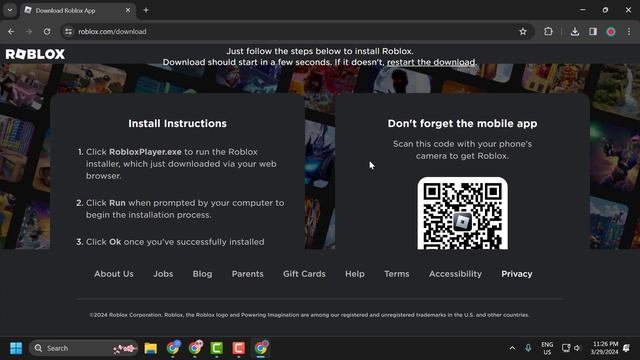Click the microphone tray icon

[528, 348]
